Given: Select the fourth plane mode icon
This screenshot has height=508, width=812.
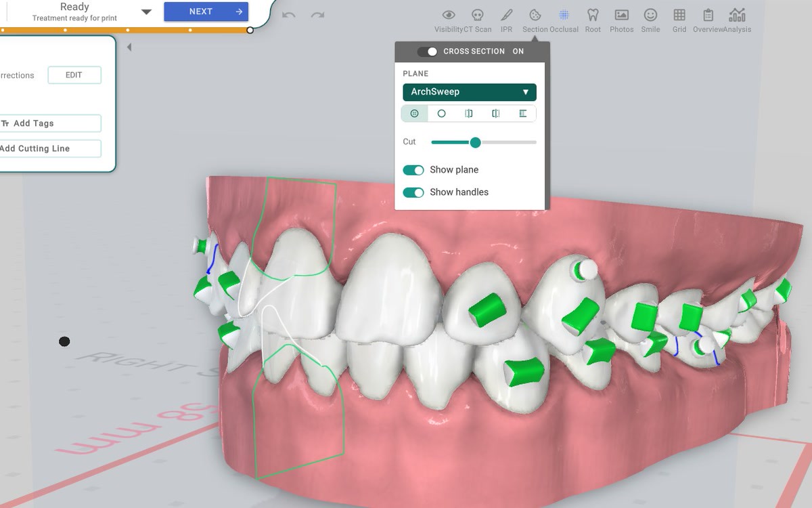Looking at the screenshot, I should coord(496,114).
